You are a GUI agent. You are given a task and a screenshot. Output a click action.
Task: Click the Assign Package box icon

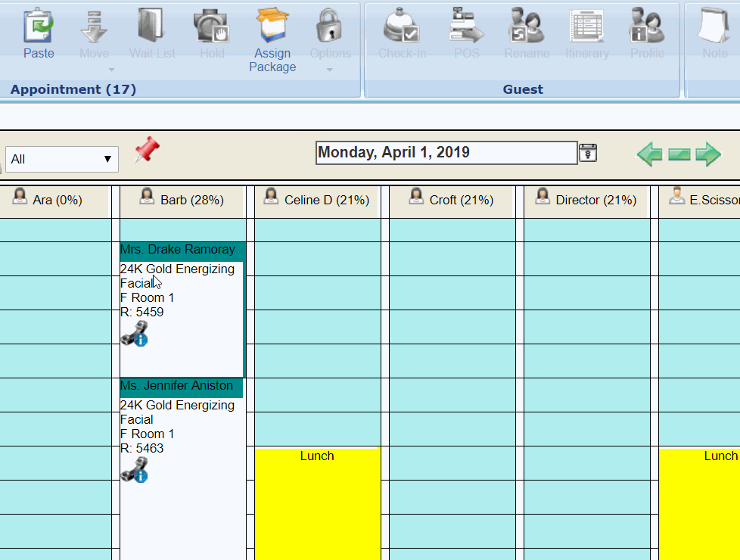(272, 26)
